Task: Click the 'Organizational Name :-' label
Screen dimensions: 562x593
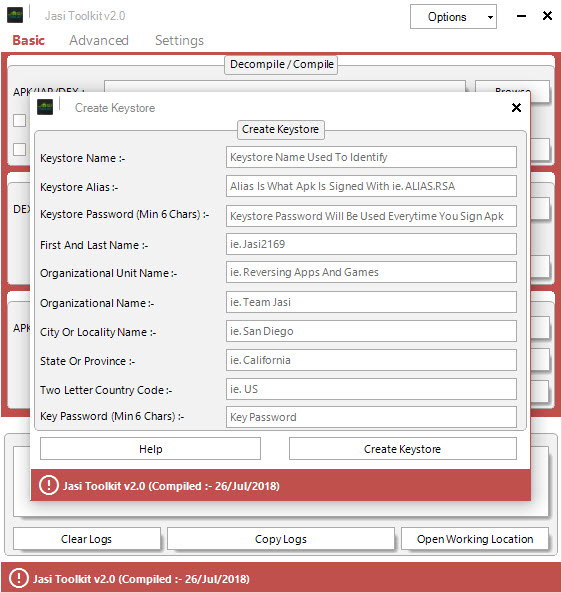Action: pos(97,303)
